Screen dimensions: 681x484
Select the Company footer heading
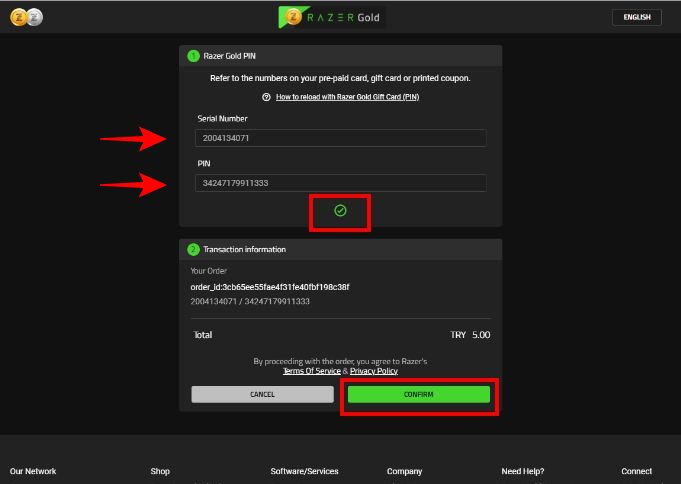404,471
